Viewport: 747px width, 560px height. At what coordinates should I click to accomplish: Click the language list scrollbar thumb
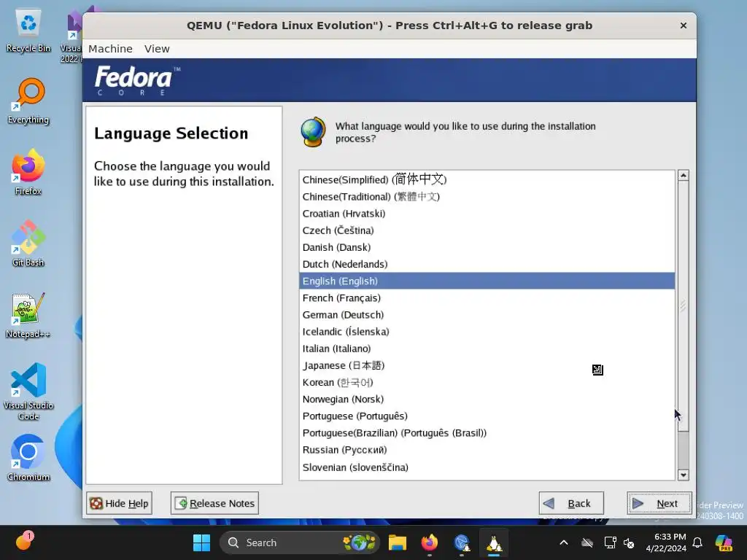(683, 306)
